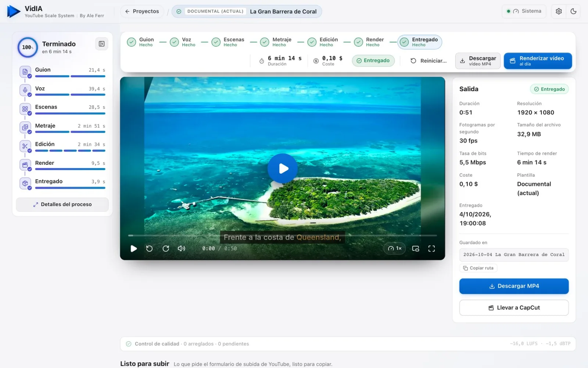Click the video progress seek bar
The image size is (588, 368).
click(282, 235)
